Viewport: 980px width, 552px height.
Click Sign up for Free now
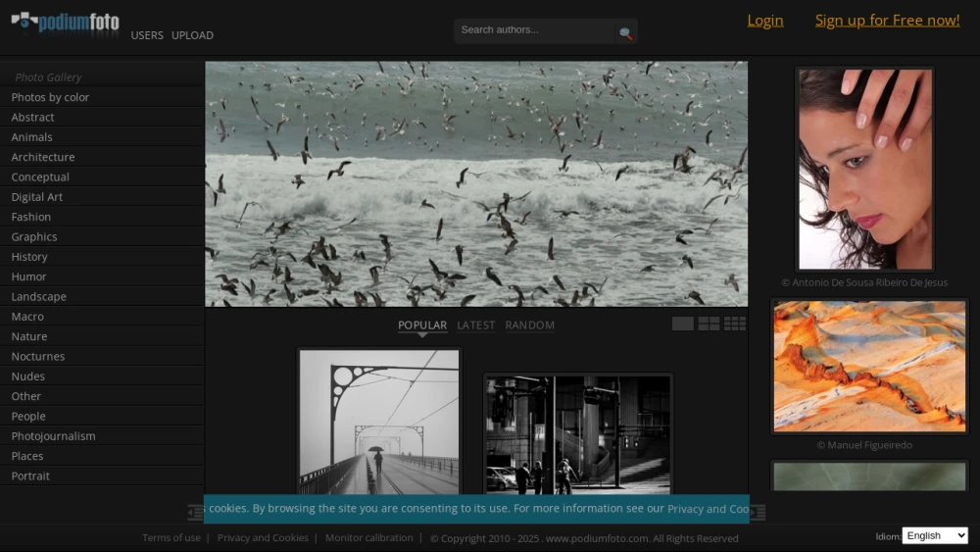click(x=887, y=21)
